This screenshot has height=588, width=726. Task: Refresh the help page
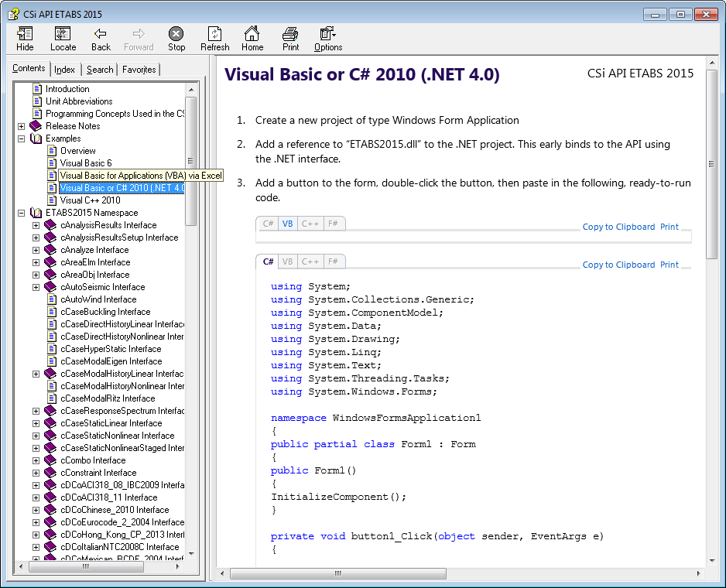tap(214, 39)
